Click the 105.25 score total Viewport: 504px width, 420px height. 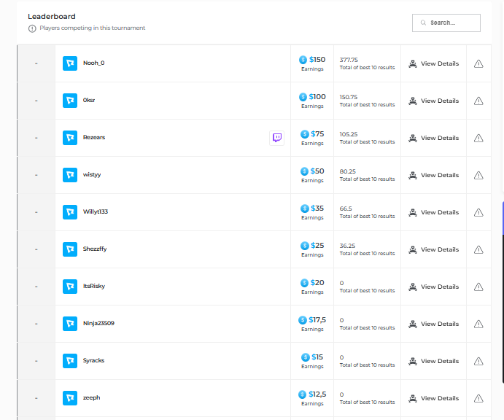(349, 134)
